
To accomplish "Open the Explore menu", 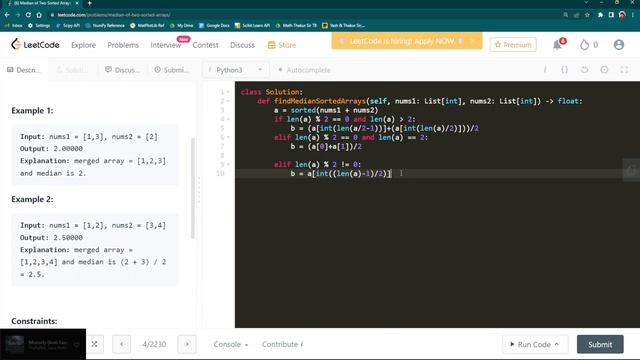I will coord(83,45).
